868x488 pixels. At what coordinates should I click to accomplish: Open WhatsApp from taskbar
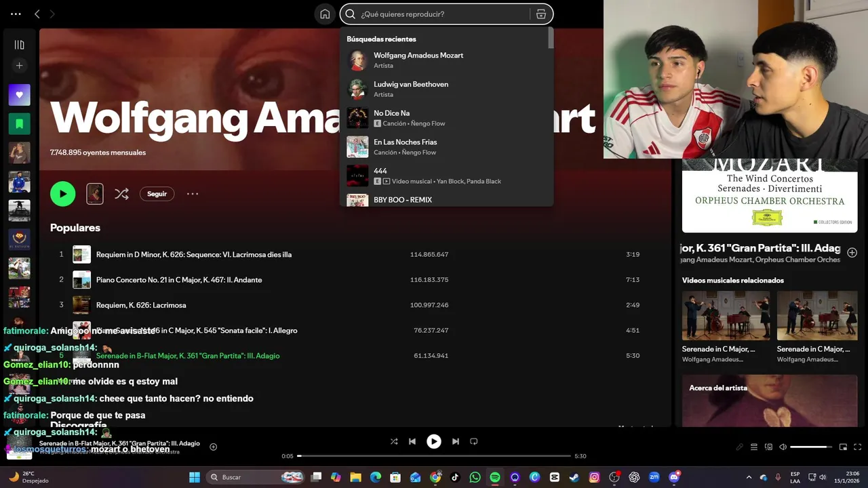[475, 477]
